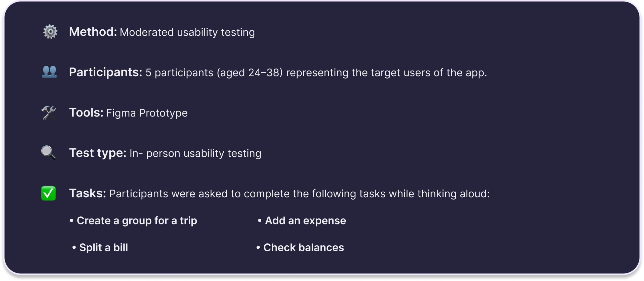This screenshot has height=281, width=644.
Task: Select the 'Check balances' bullet
Action: click(x=303, y=248)
